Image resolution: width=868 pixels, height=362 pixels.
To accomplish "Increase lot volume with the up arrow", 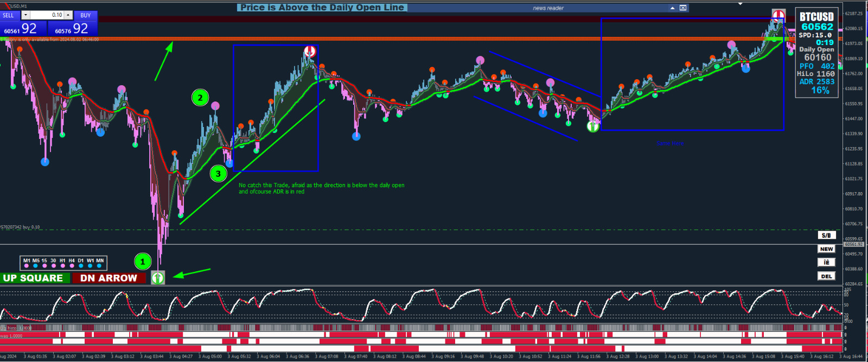I will pyautogui.click(x=68, y=15).
